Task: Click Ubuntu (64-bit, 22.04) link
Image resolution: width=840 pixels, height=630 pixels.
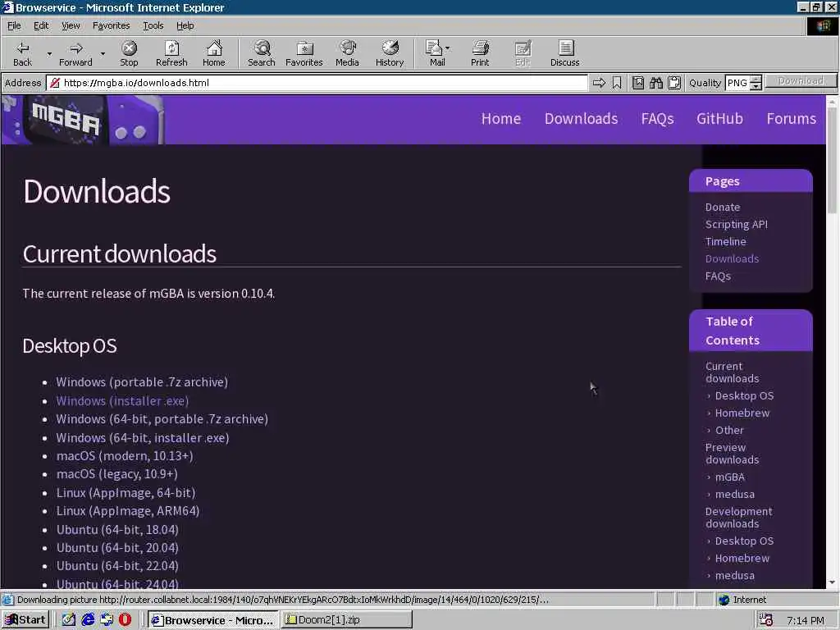Action: (117, 566)
